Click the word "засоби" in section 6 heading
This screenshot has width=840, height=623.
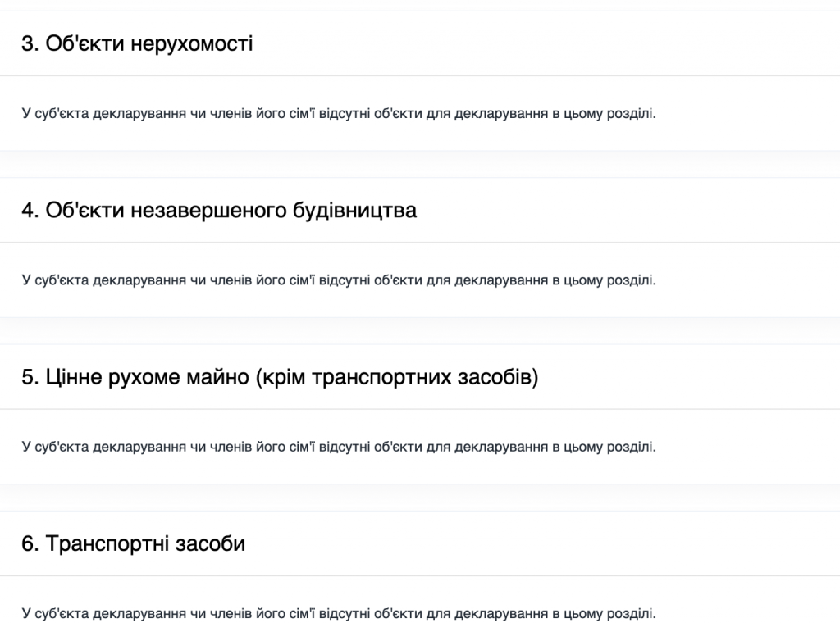point(211,544)
